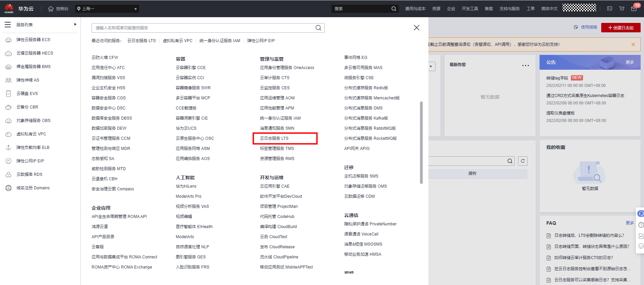Select 弹性云服务器 ECS in the sidebar
644x285 pixels.
pyautogui.click(x=33, y=40)
